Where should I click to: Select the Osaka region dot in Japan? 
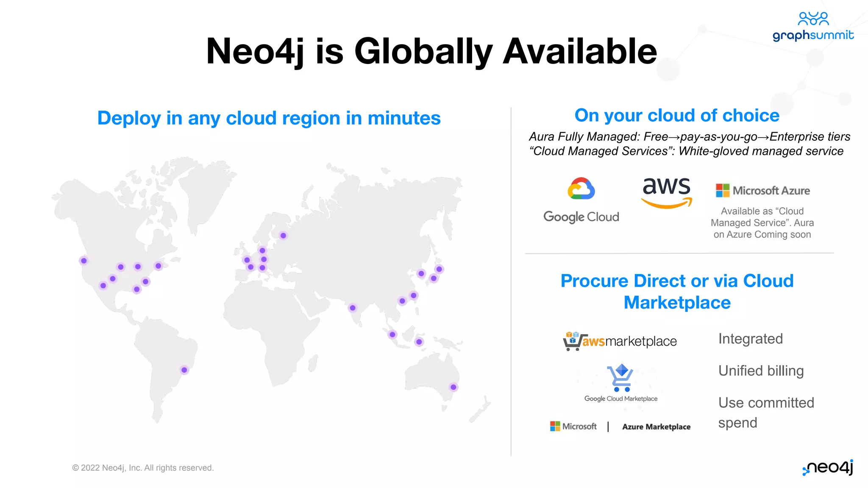click(x=433, y=278)
